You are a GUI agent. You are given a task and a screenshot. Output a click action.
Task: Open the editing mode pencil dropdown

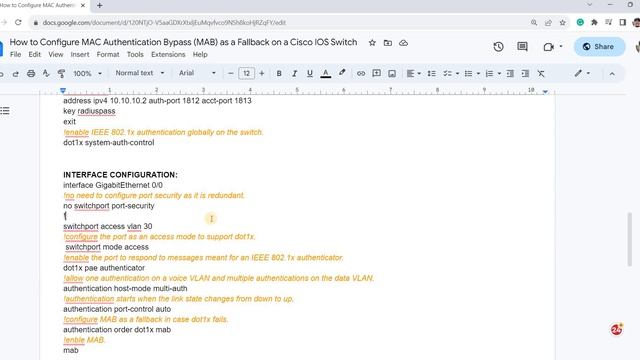pos(582,73)
